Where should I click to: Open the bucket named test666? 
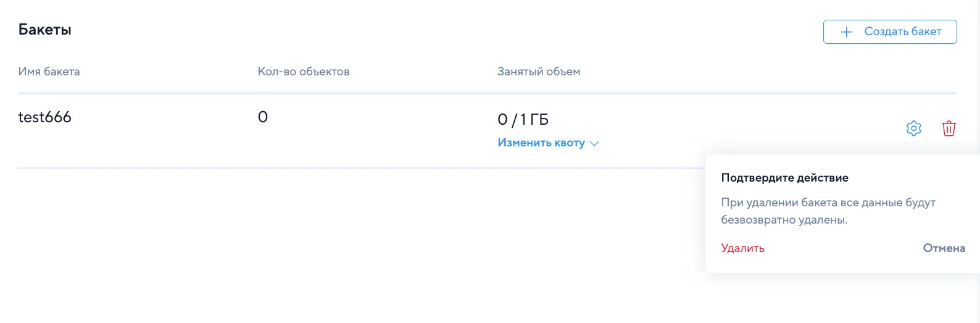[44, 117]
